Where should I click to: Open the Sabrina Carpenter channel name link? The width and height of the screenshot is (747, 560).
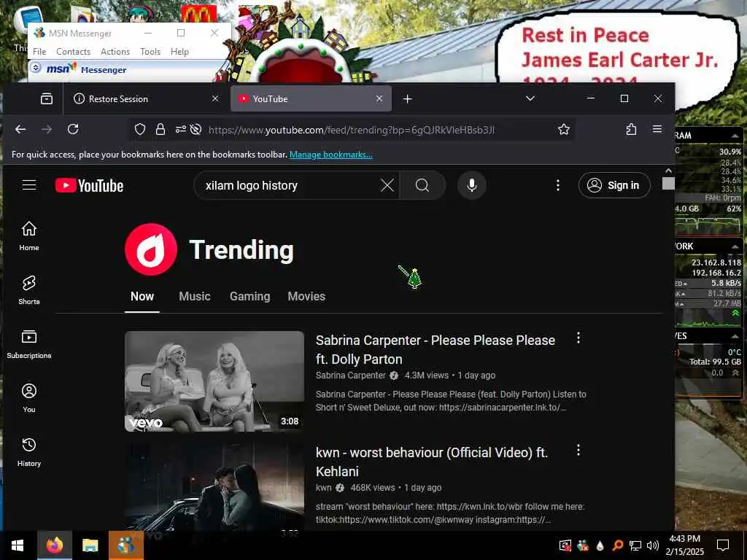click(351, 376)
